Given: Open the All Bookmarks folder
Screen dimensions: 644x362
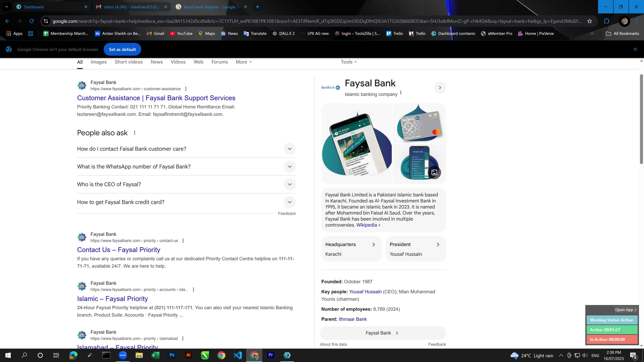Looking at the screenshot, I should point(622,34).
